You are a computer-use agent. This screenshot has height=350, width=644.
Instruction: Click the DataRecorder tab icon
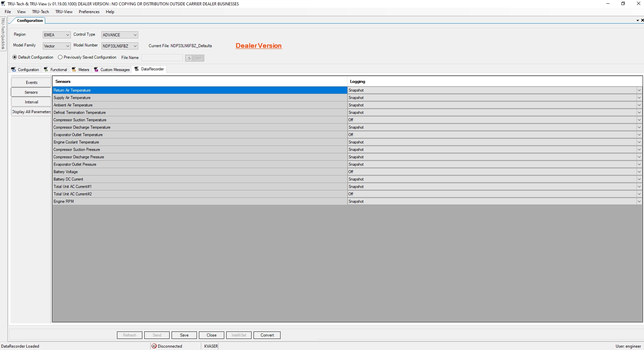pos(137,69)
